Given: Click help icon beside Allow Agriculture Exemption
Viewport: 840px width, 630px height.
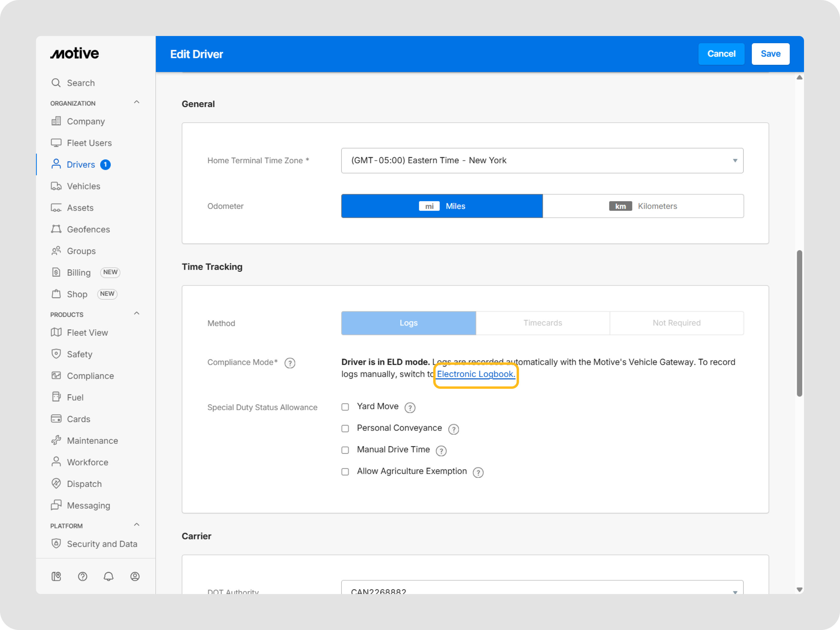Looking at the screenshot, I should (x=478, y=472).
